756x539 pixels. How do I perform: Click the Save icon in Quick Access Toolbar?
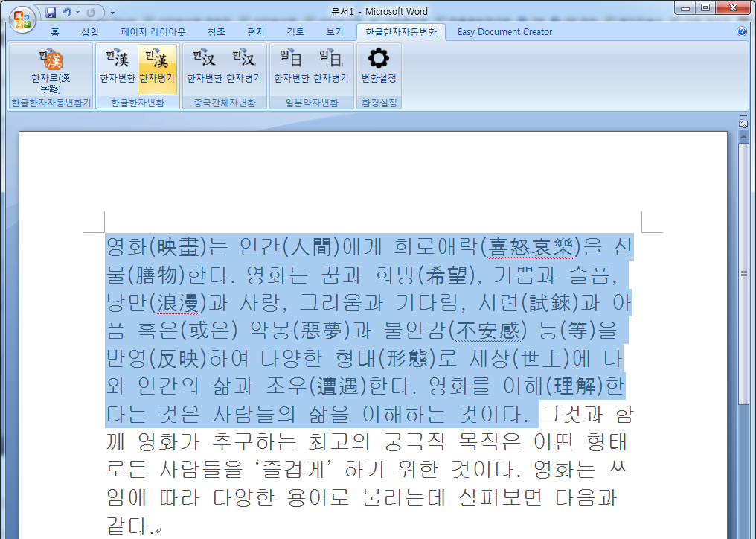[x=50, y=11]
